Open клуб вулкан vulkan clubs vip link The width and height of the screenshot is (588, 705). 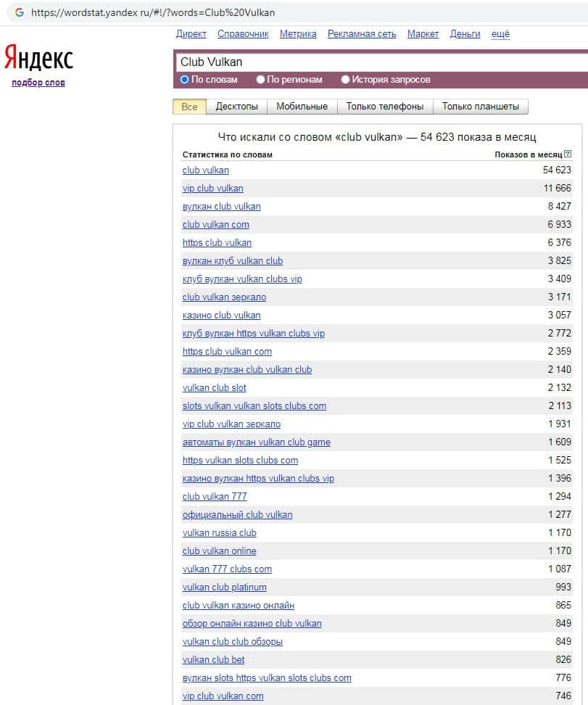tap(242, 279)
